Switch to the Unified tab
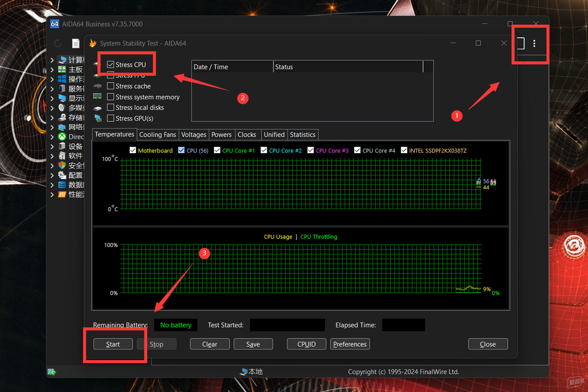 (x=274, y=135)
